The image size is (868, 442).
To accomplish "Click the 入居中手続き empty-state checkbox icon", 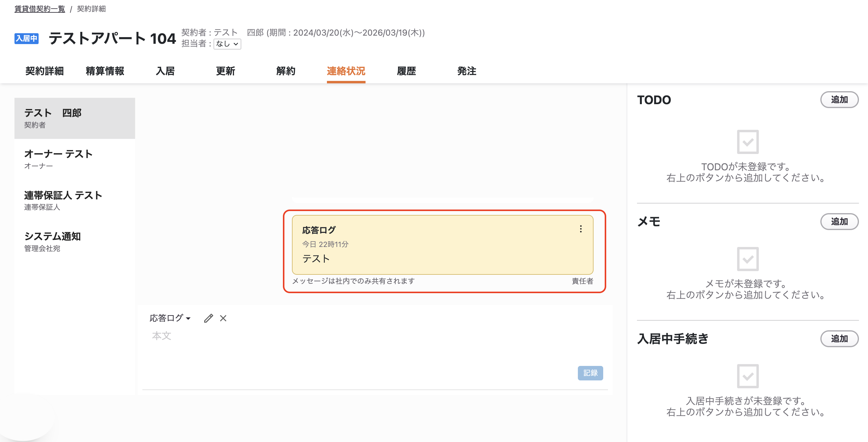I will click(748, 376).
